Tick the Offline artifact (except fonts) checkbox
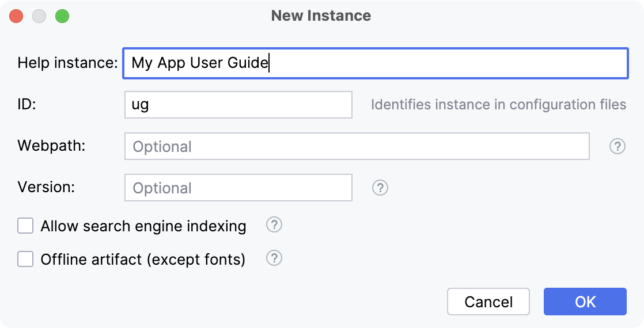The image size is (644, 328). coord(25,260)
